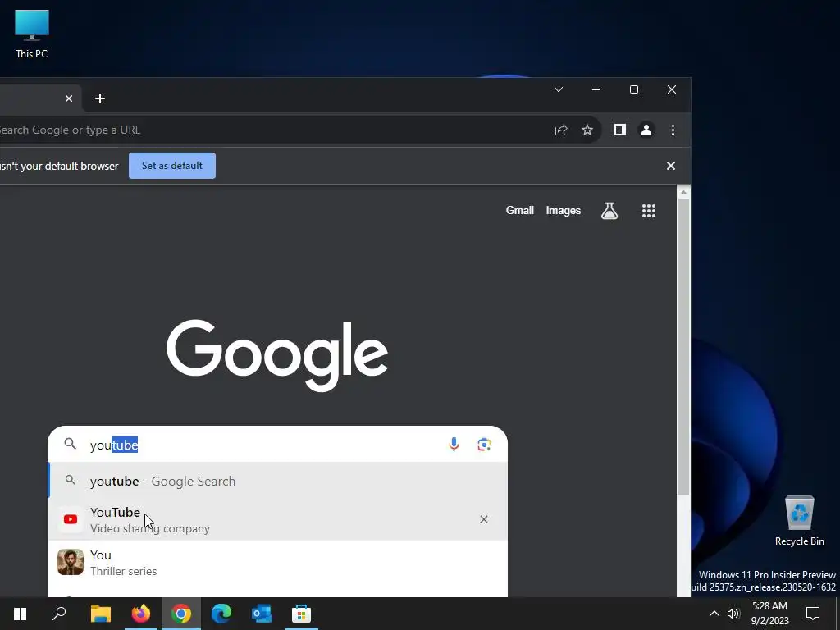Screen dimensions: 840x630
Task: Open File Explorer from taskbar
Action: click(x=100, y=614)
